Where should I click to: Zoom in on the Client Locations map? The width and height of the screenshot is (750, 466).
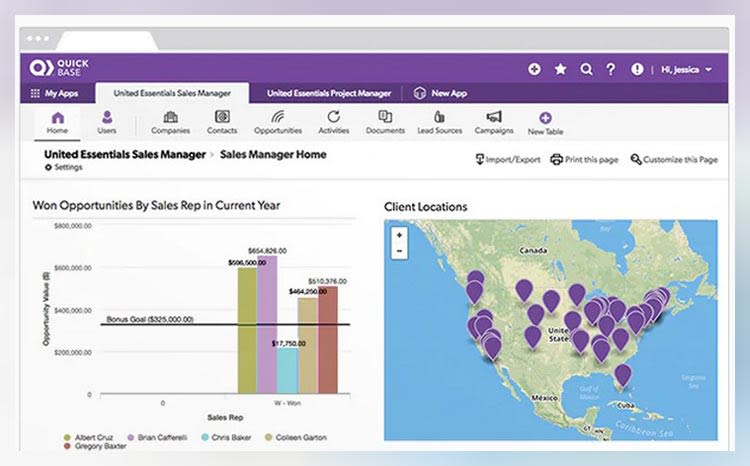399,235
